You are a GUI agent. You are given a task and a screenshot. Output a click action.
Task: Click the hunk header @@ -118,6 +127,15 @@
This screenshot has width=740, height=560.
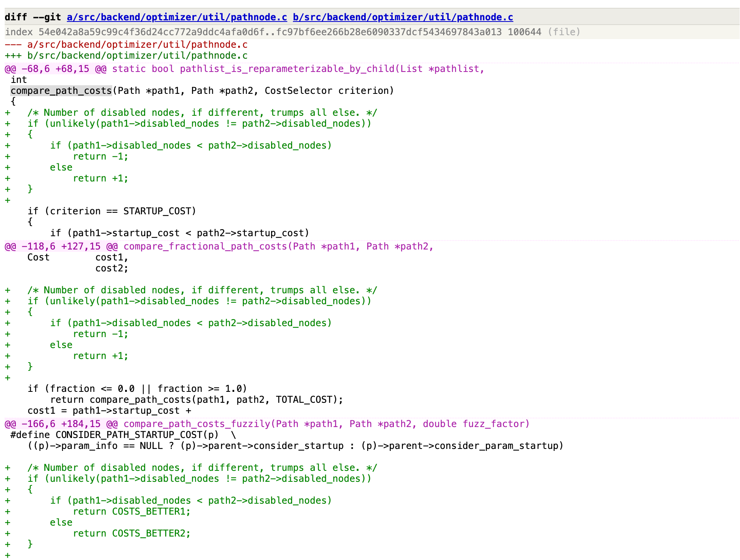61,246
